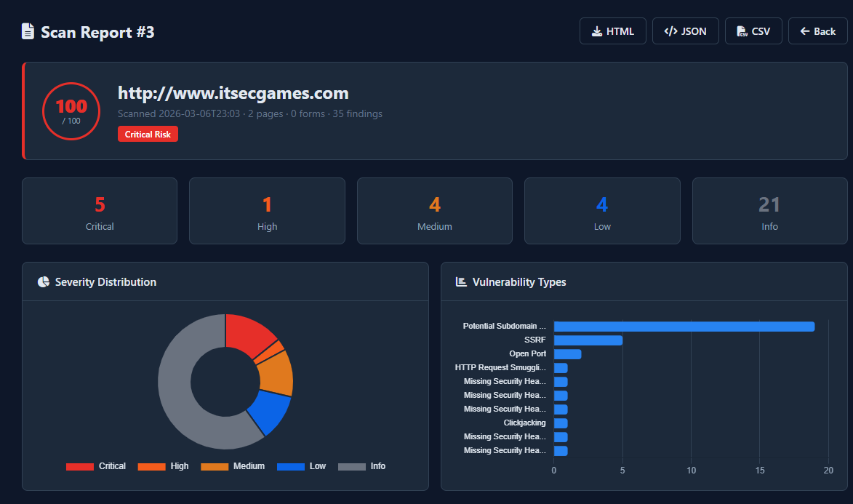The image size is (853, 504).
Task: Click the Vulnerability Types heading text
Action: [519, 282]
